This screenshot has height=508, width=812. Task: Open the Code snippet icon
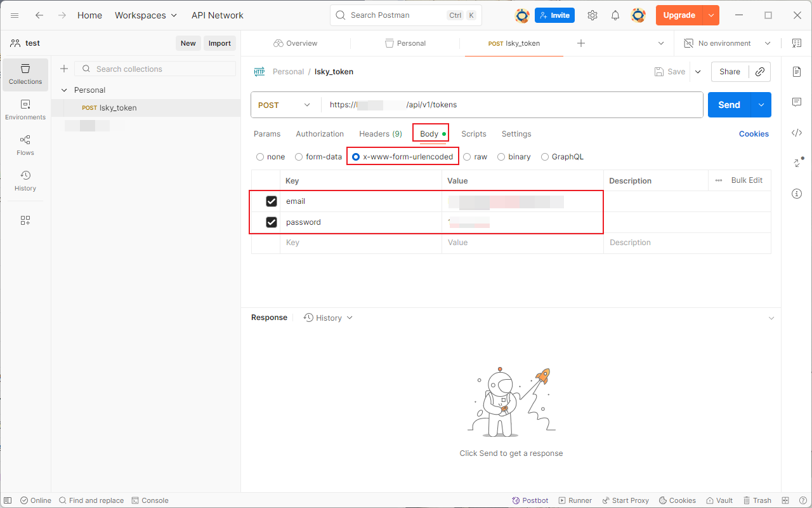point(797,133)
